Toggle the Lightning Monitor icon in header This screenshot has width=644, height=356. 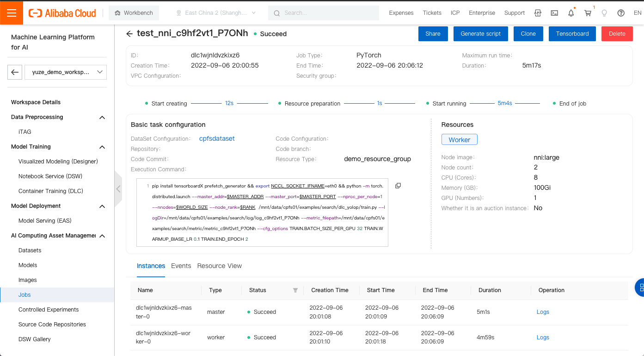click(x=604, y=12)
